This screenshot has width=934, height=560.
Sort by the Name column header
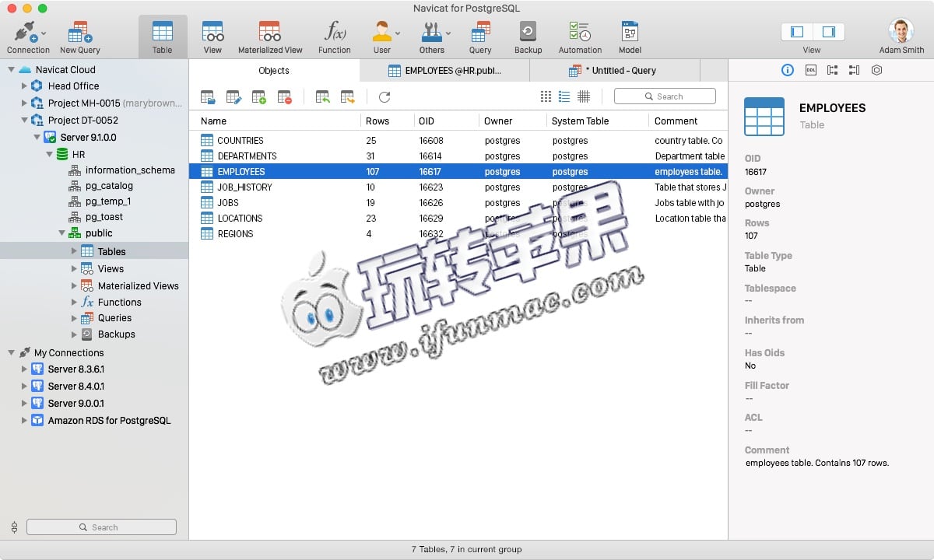click(276, 121)
